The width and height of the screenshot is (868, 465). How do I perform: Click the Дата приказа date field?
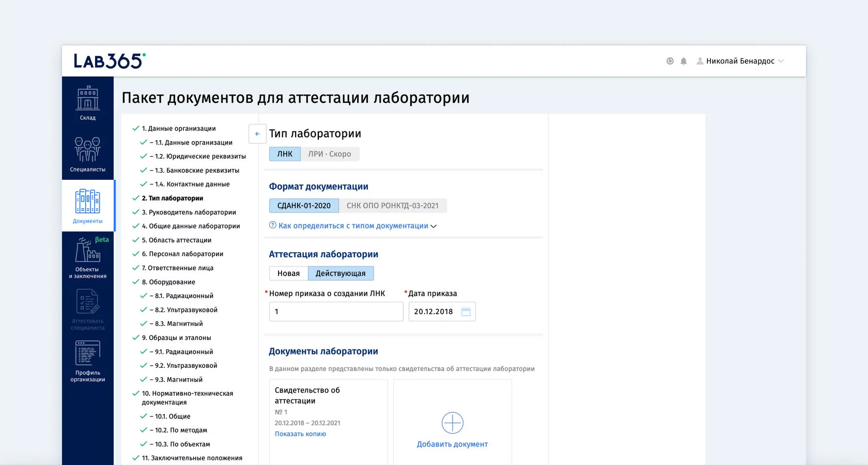pyautogui.click(x=442, y=312)
